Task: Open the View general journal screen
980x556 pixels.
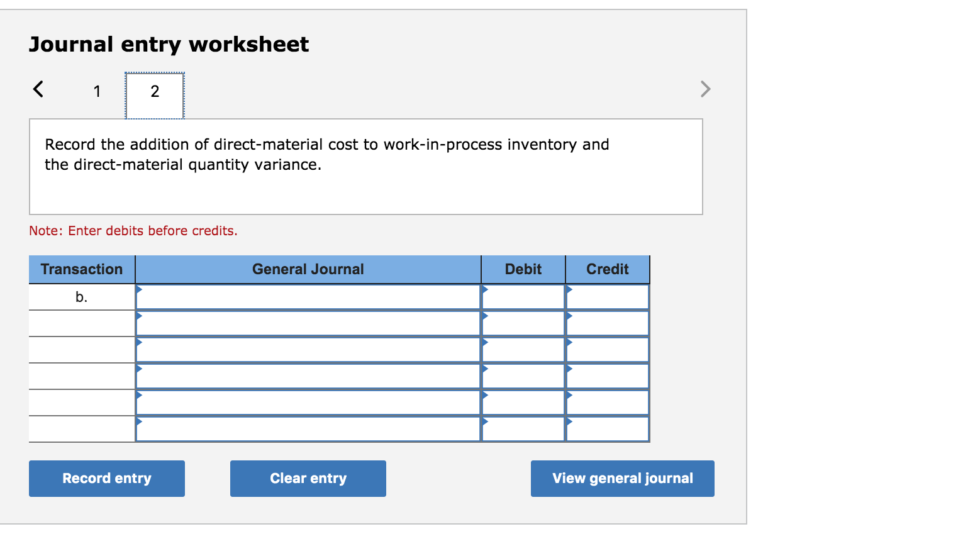Action: pyautogui.click(x=622, y=478)
